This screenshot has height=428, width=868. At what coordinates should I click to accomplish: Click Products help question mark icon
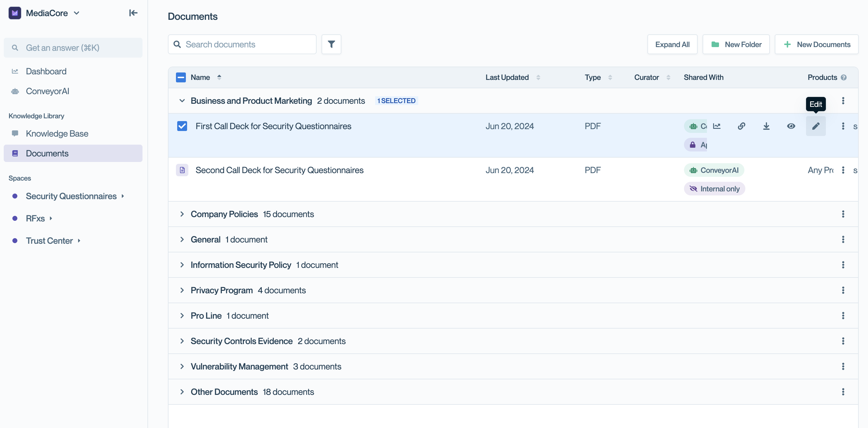click(x=844, y=77)
